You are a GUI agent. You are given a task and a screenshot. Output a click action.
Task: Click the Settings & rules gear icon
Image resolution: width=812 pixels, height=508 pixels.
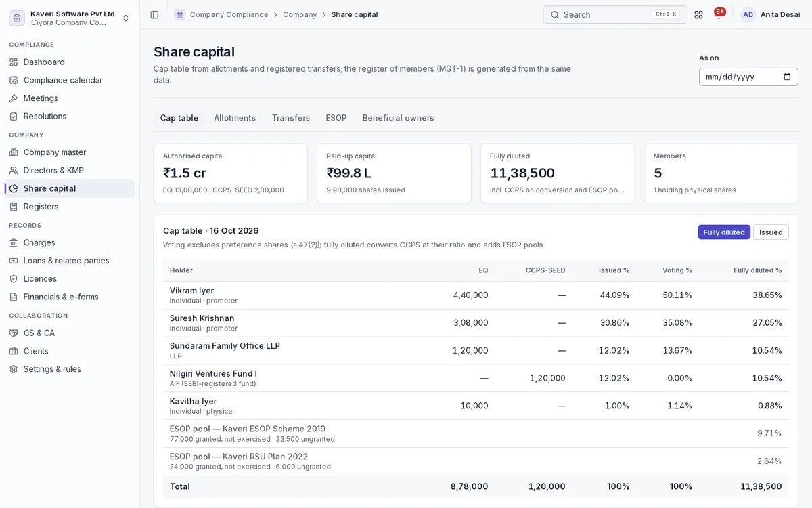pyautogui.click(x=14, y=369)
